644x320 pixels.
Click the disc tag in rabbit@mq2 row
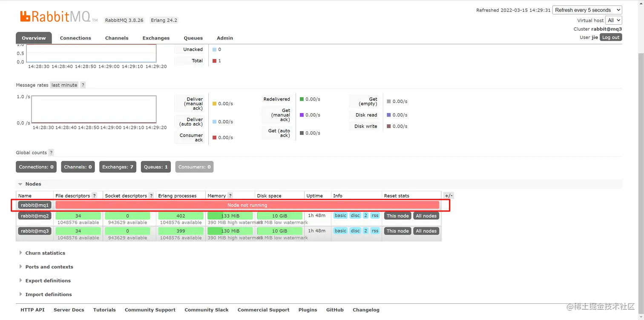click(x=355, y=216)
